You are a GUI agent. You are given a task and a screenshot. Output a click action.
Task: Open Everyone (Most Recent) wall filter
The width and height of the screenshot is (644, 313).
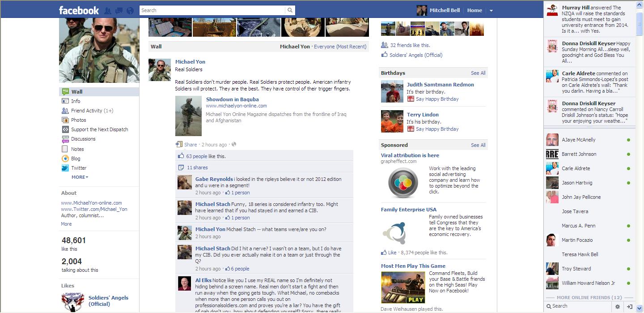click(x=340, y=47)
